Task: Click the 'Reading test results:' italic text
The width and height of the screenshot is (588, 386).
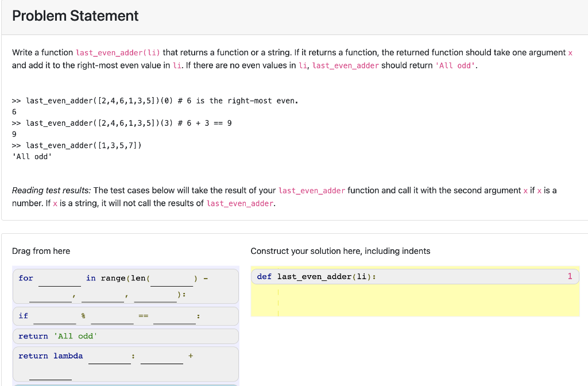Action: click(51, 190)
